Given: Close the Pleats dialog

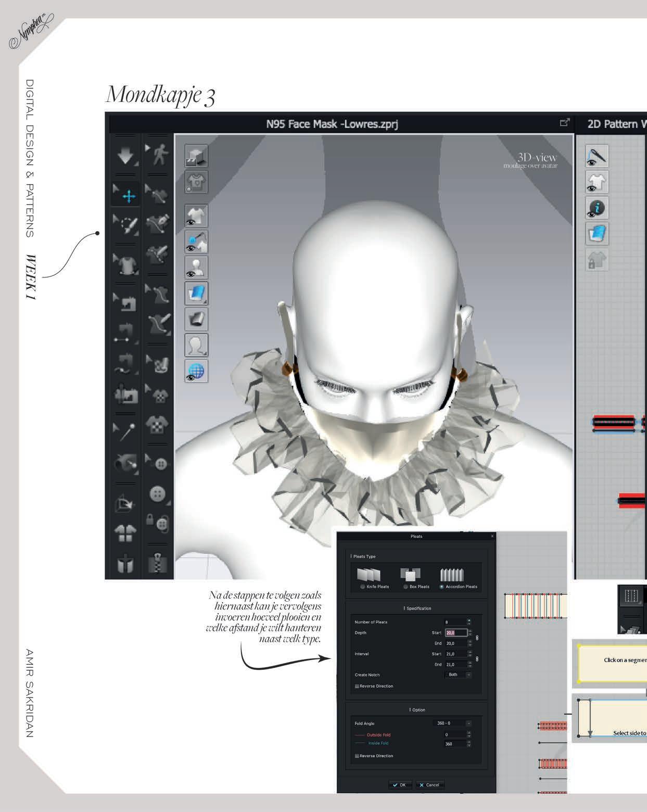Looking at the screenshot, I should tap(492, 536).
